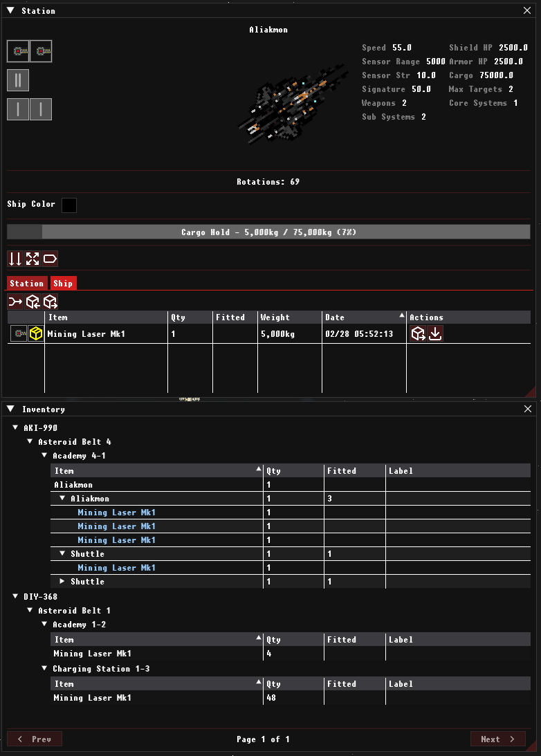Open the Ship Color swatch
The image size is (541, 756).
[69, 205]
